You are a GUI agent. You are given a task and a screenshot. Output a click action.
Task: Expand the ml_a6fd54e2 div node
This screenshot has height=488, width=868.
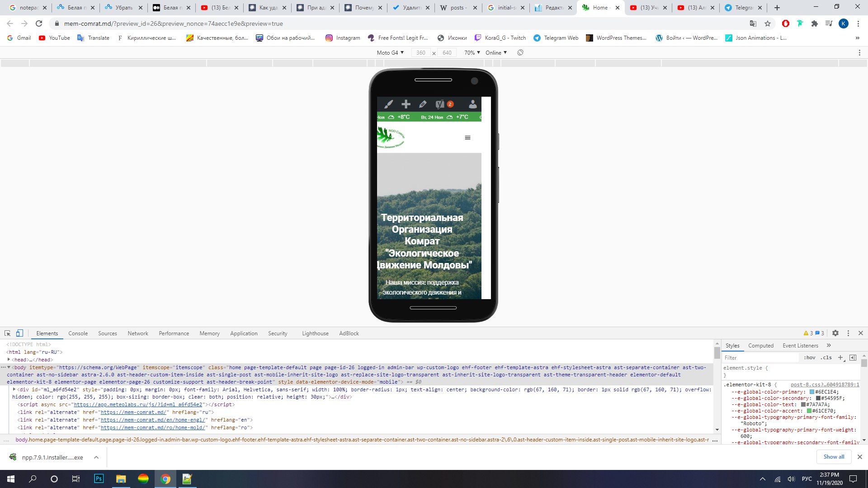(x=14, y=389)
